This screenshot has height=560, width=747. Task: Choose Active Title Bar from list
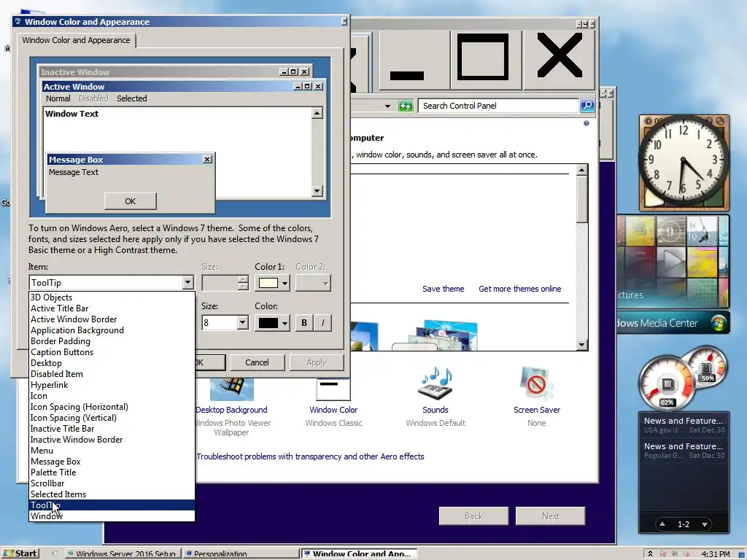(112, 308)
